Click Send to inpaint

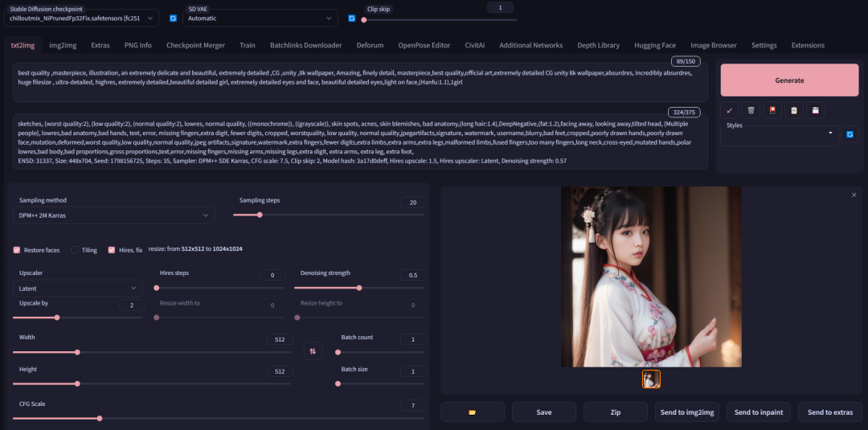click(x=759, y=412)
